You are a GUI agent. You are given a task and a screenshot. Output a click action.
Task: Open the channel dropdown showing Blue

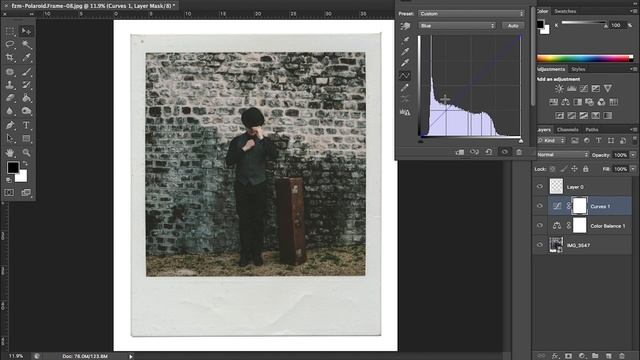tap(457, 26)
